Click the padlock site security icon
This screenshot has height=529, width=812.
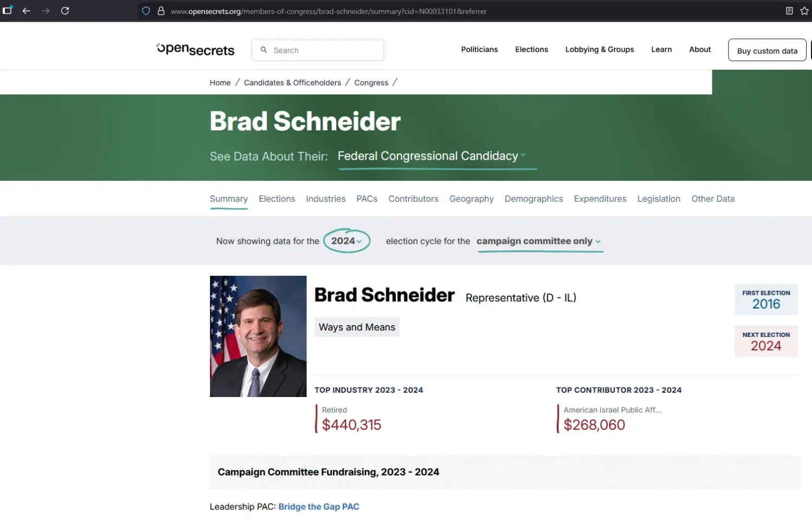pos(161,11)
